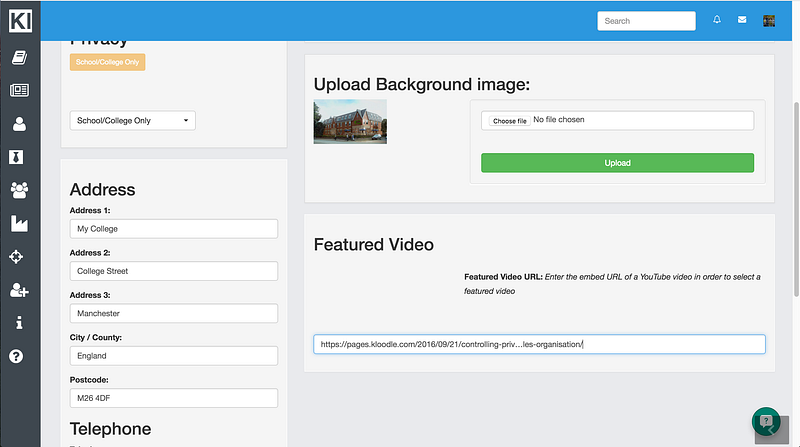Click the 'Address 2:' label

[x=90, y=253]
